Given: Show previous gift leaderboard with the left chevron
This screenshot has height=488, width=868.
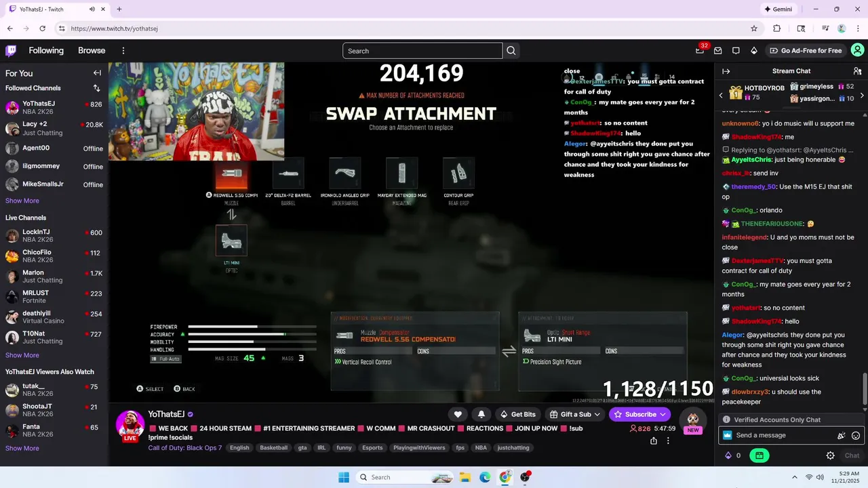Looking at the screenshot, I should (720, 96).
